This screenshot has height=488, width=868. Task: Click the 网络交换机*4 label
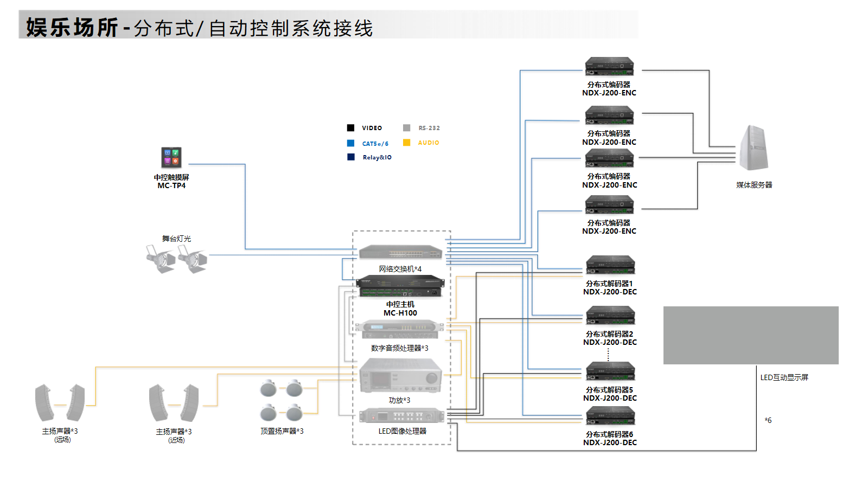click(x=400, y=269)
